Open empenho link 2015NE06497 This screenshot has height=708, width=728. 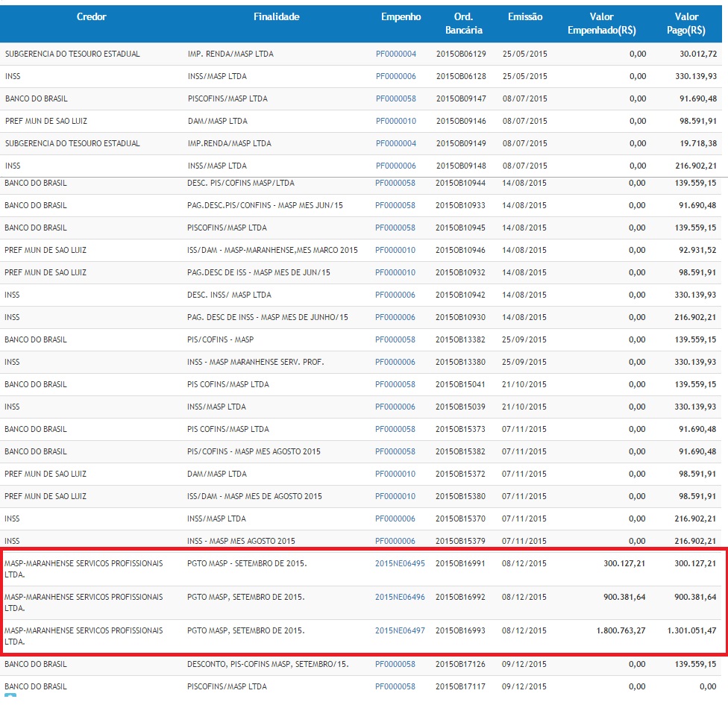pyautogui.click(x=400, y=630)
